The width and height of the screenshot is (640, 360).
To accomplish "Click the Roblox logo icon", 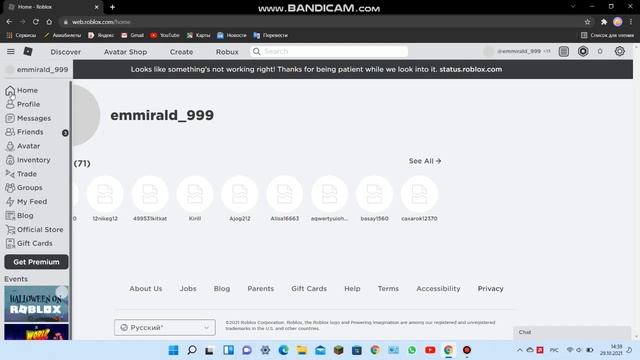I will 28,51.
